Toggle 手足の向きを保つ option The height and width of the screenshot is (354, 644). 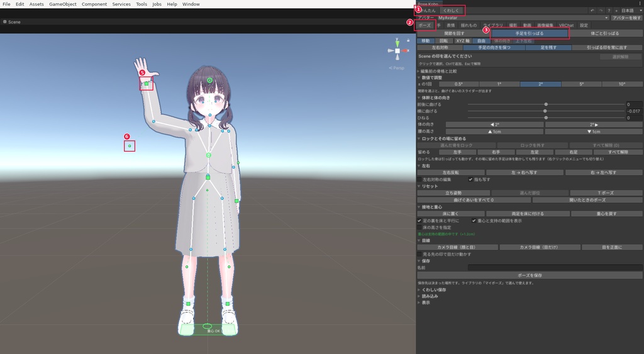[x=494, y=48]
